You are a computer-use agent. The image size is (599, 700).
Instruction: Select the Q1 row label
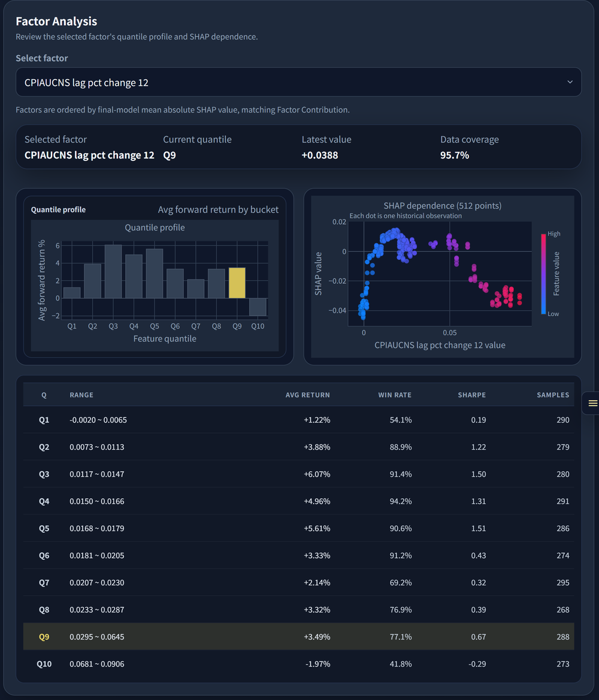[44, 420]
